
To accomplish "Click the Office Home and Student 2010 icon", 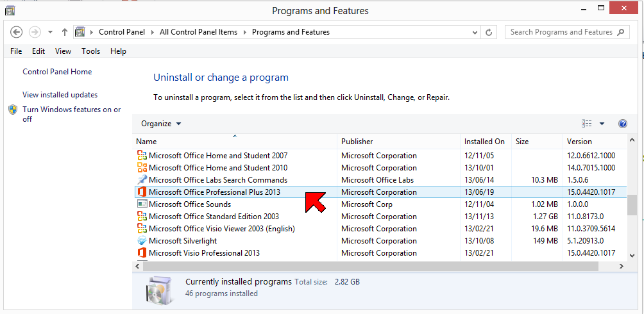I will [142, 168].
